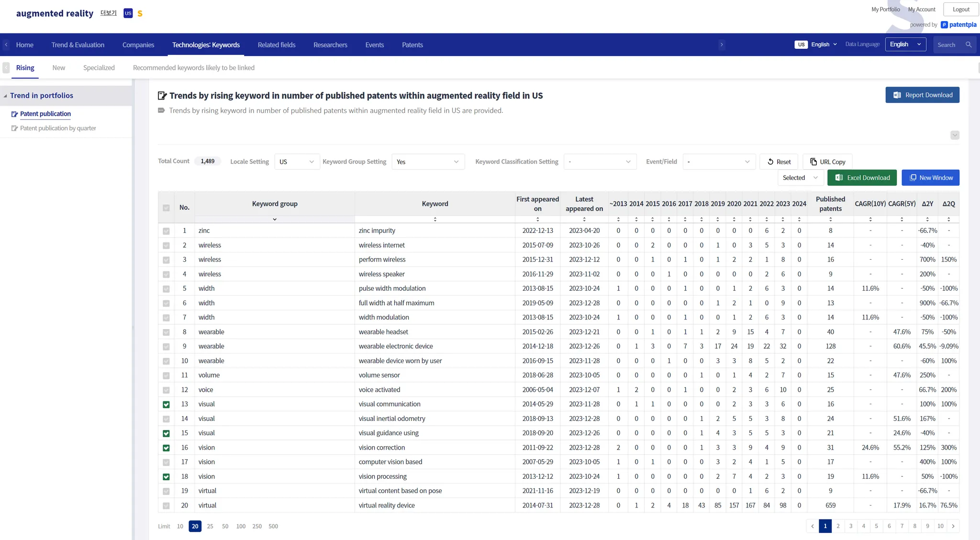This screenshot has width=980, height=540.
Task: Sort the Published patents column
Action: (830, 220)
